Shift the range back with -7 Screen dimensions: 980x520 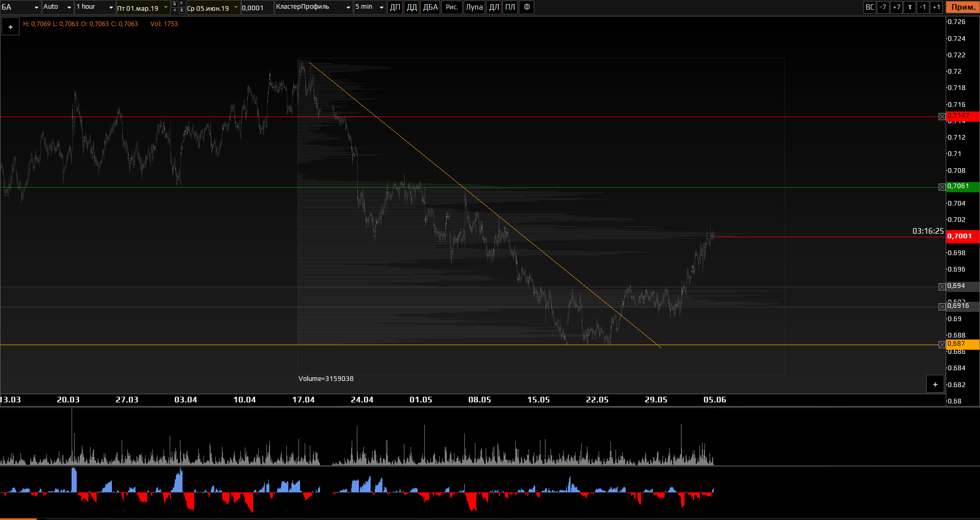(883, 7)
